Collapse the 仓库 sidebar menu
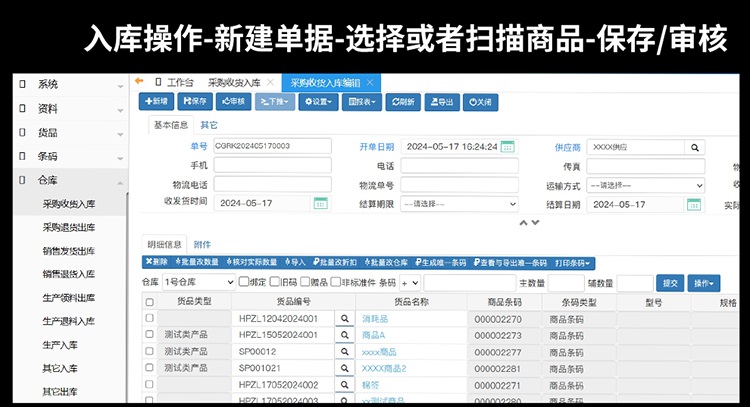 tap(71, 180)
